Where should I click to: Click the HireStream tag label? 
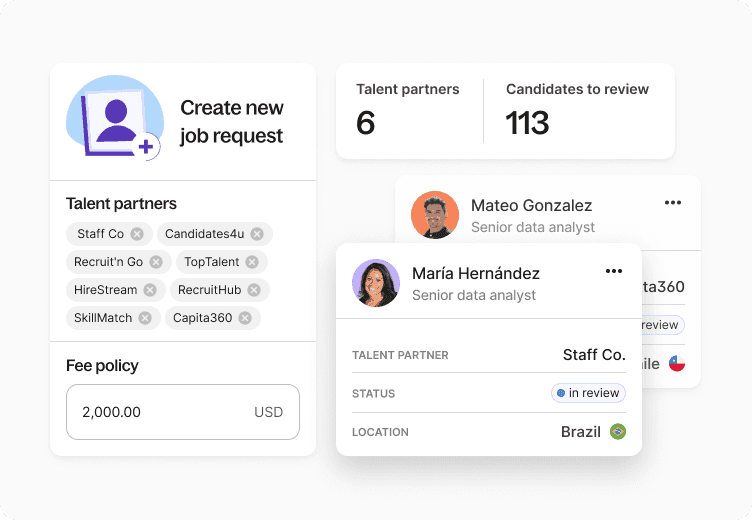[x=106, y=290]
